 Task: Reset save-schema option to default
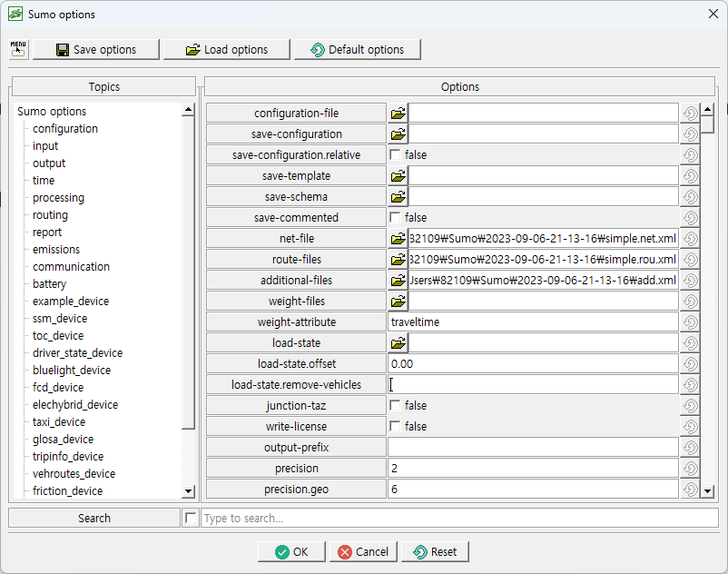691,196
